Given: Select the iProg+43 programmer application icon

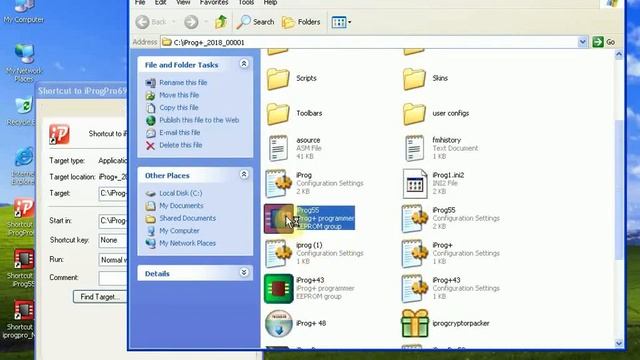Looking at the screenshot, I should tap(278, 289).
